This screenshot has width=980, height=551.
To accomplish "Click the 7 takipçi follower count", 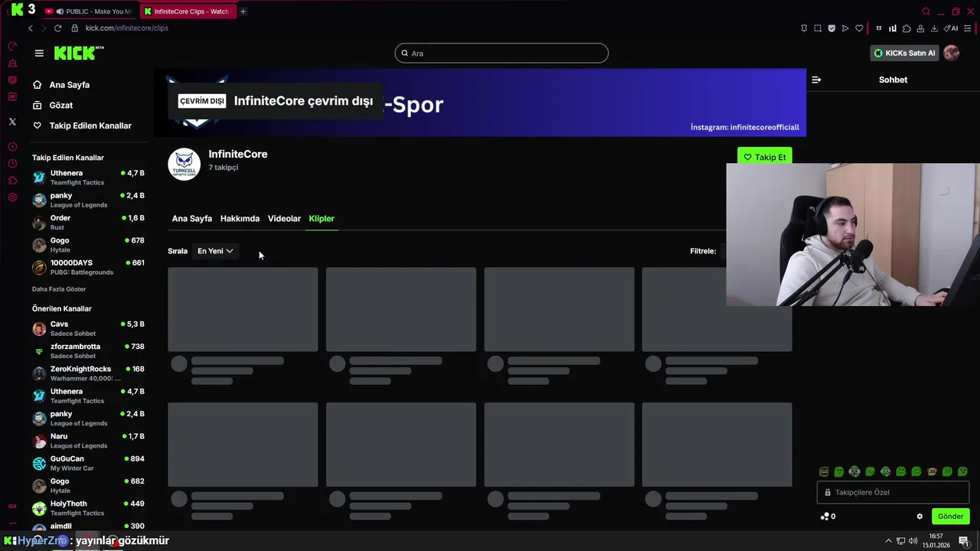I will click(224, 168).
